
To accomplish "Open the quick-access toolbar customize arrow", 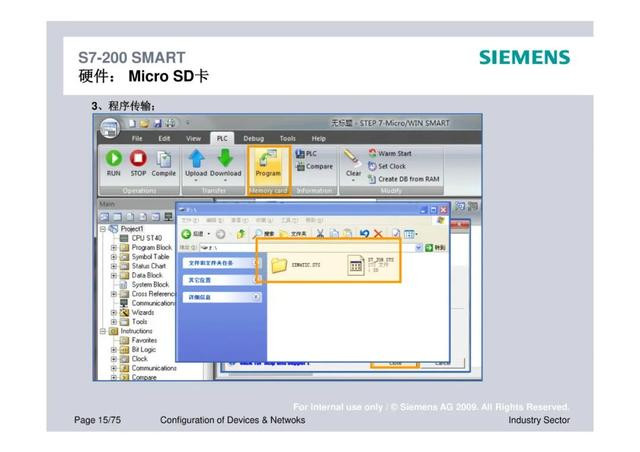I will pos(188,123).
